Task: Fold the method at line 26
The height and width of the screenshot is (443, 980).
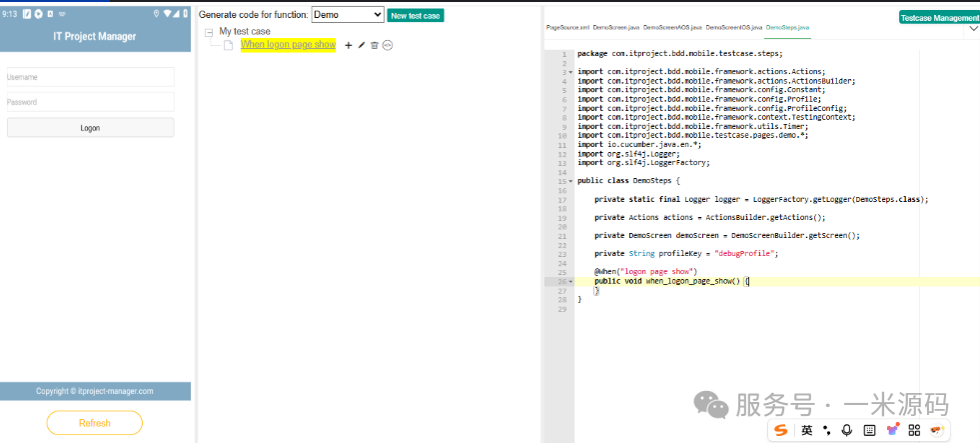Action: 570,282
